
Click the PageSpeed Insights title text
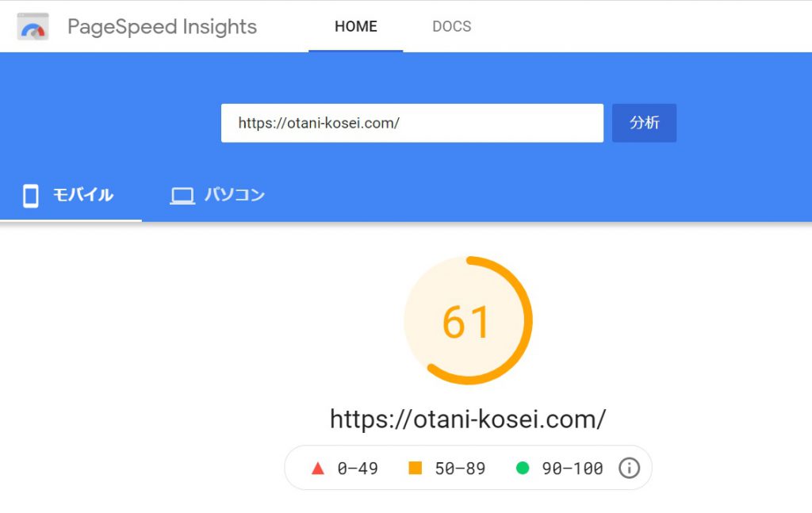[x=162, y=27]
